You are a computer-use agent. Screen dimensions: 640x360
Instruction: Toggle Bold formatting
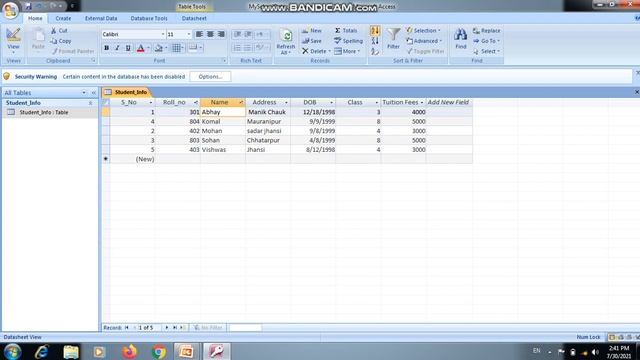[x=107, y=48]
